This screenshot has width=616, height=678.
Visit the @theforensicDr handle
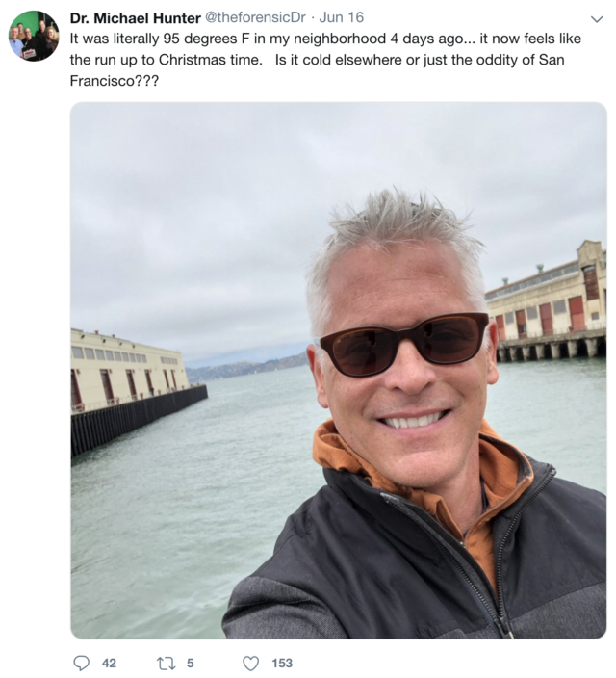point(255,17)
